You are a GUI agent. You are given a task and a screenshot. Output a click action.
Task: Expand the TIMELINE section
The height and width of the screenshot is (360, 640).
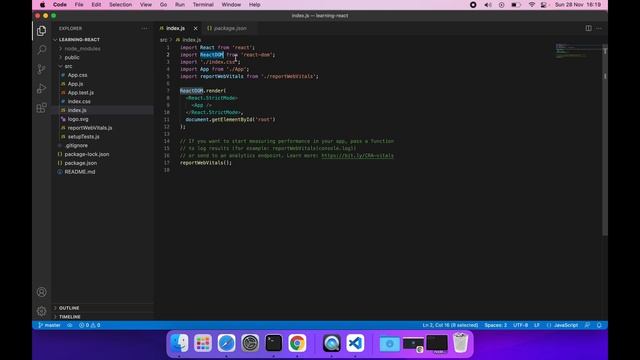(x=70, y=317)
